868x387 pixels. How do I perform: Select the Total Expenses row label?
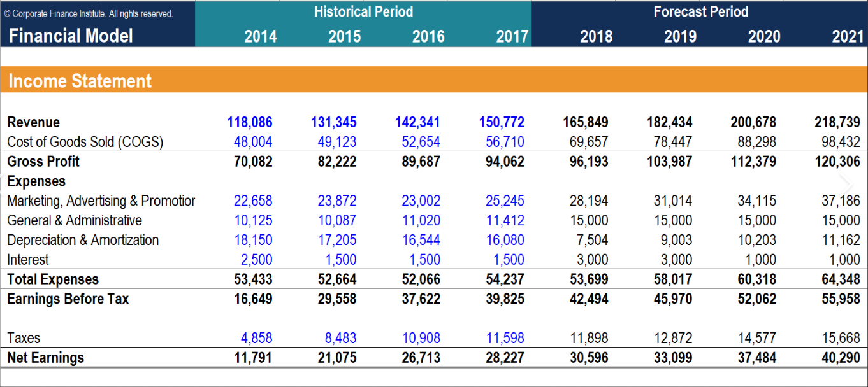tap(53, 279)
